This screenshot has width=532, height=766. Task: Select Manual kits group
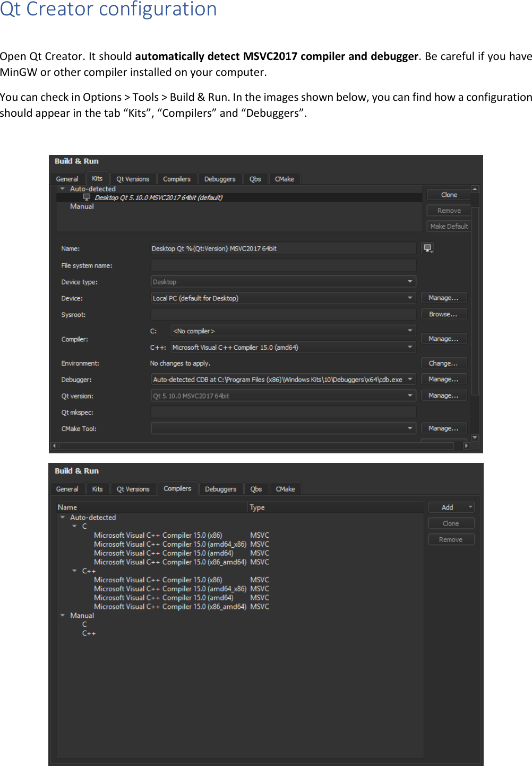pos(82,206)
